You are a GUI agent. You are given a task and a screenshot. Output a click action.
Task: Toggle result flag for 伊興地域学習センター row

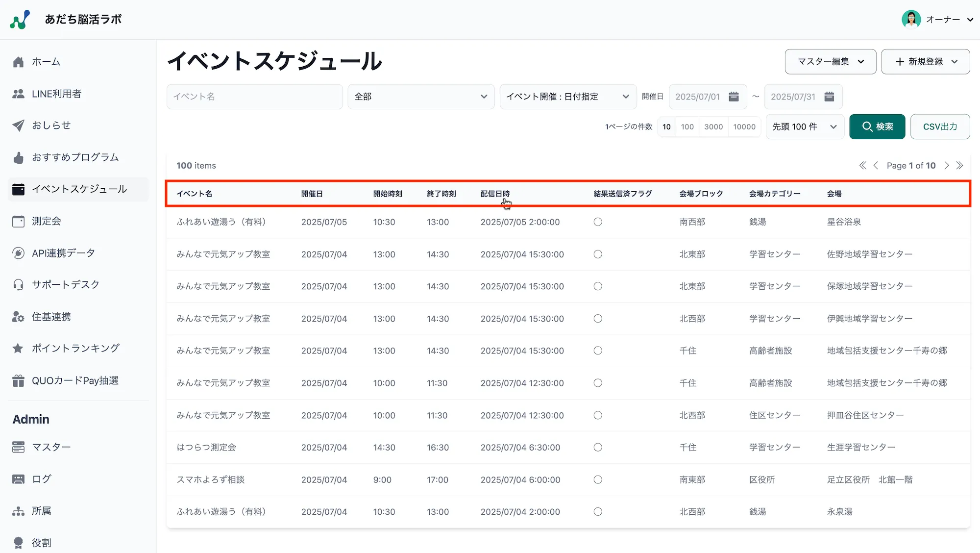coord(598,319)
